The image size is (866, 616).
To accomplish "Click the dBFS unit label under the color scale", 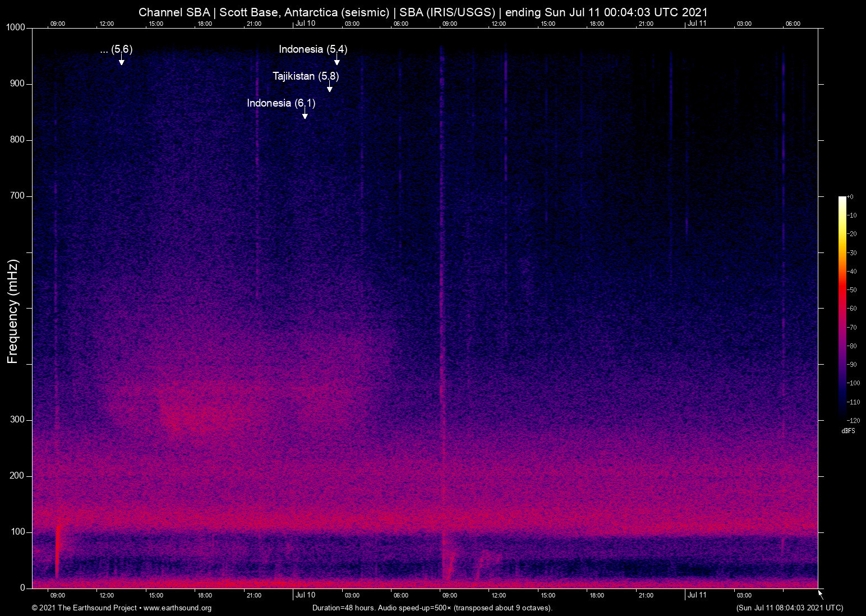I will coord(848,431).
